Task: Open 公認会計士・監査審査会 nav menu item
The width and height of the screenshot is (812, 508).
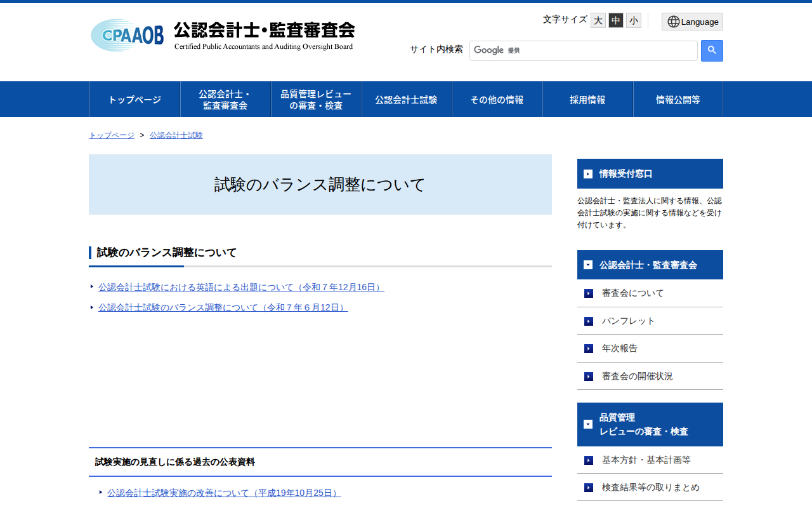Action: coord(225,99)
